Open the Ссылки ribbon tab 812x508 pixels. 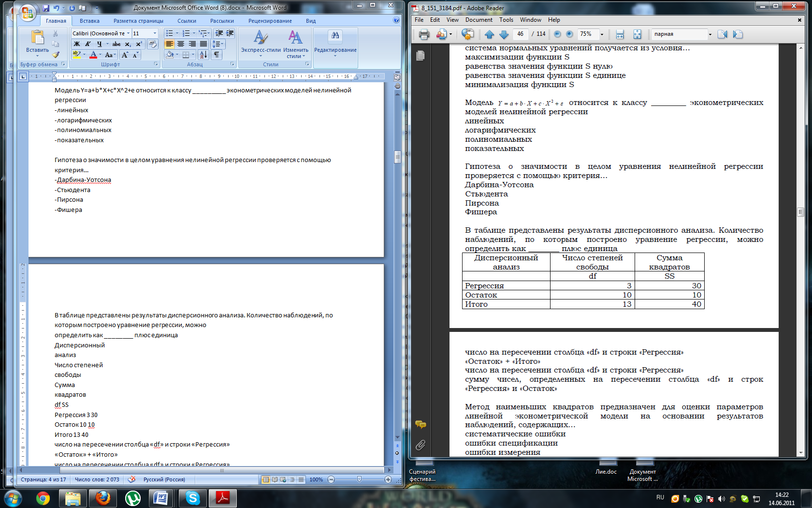187,21
